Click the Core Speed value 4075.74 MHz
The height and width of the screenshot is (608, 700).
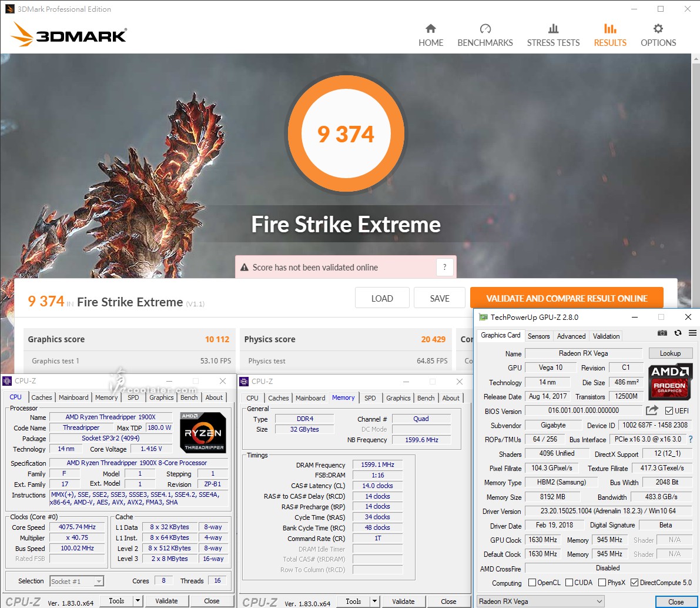click(77, 527)
